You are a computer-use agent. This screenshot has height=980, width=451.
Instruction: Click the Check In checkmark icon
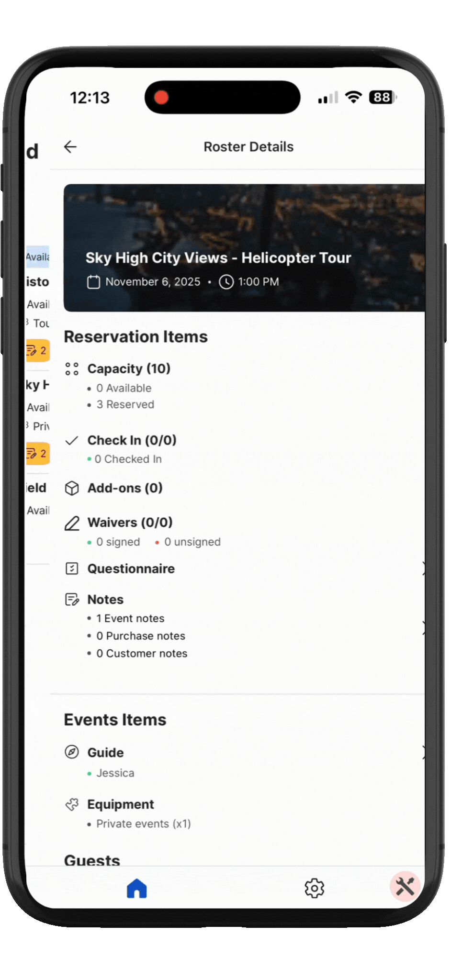[x=72, y=440]
